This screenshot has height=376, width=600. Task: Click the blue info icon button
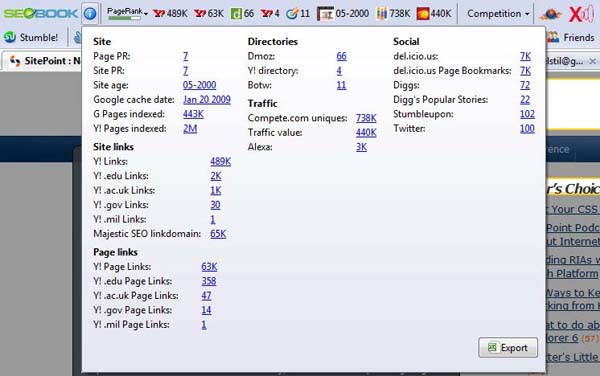pyautogui.click(x=90, y=14)
